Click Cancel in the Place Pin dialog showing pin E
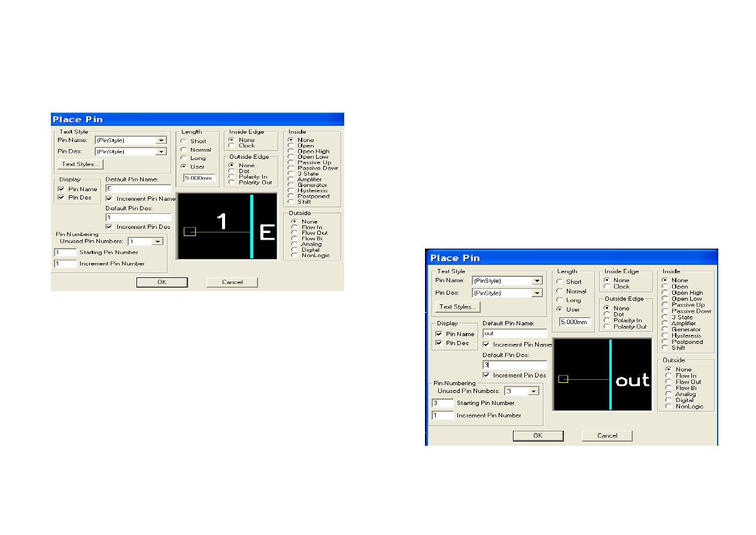Viewport: 756px width, 535px height. click(x=232, y=282)
